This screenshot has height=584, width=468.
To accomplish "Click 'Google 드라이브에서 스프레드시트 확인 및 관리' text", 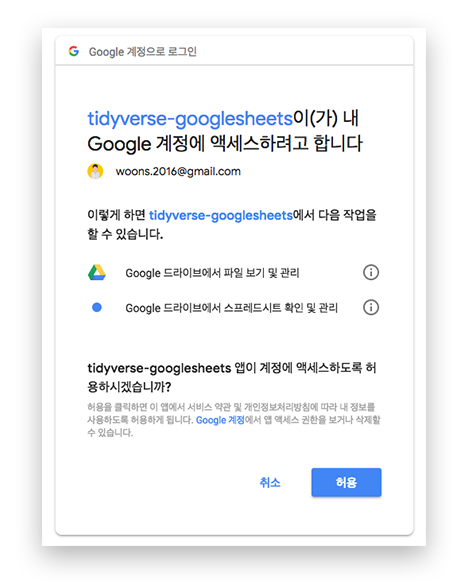I will (x=232, y=308).
